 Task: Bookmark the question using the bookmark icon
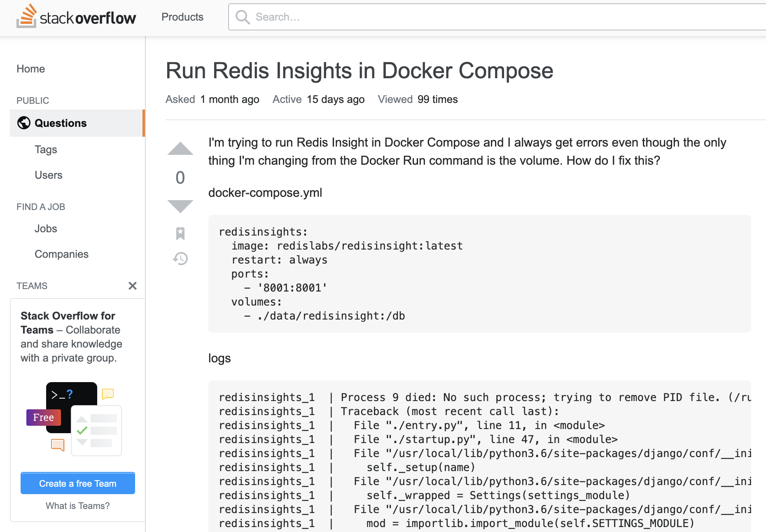[180, 233]
